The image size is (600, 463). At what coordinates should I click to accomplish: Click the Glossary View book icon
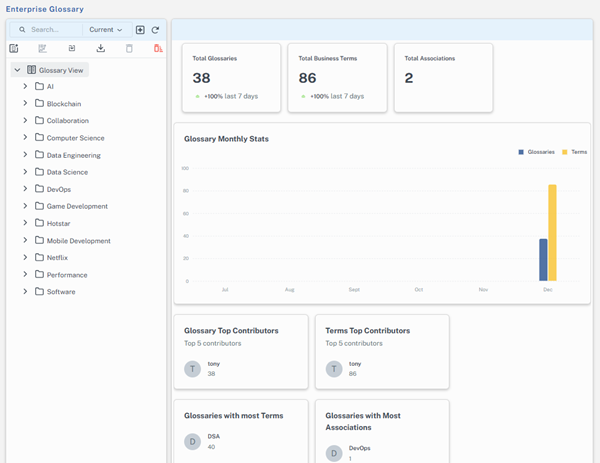(x=32, y=70)
